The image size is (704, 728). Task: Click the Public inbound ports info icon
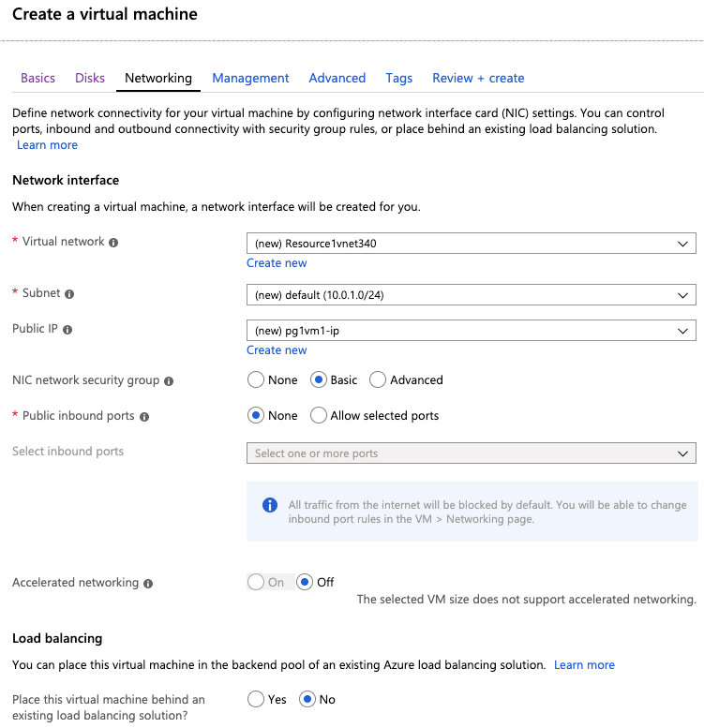(x=144, y=417)
